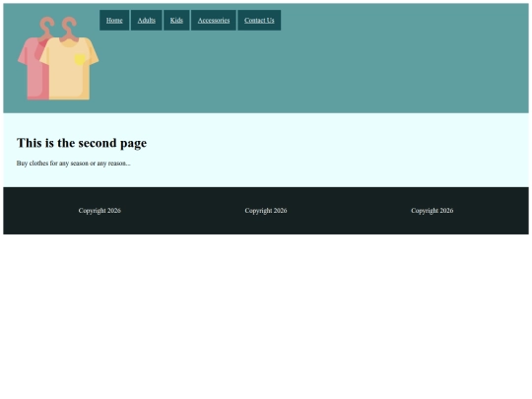The width and height of the screenshot is (532, 399).
Task: Select the Kids navigation item
Action: coord(176,21)
